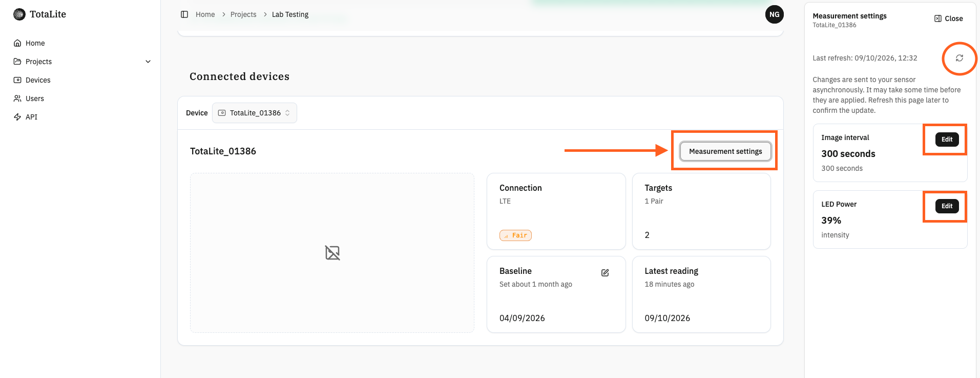Edit the LED Power setting
This screenshot has width=980, height=378.
tap(947, 206)
